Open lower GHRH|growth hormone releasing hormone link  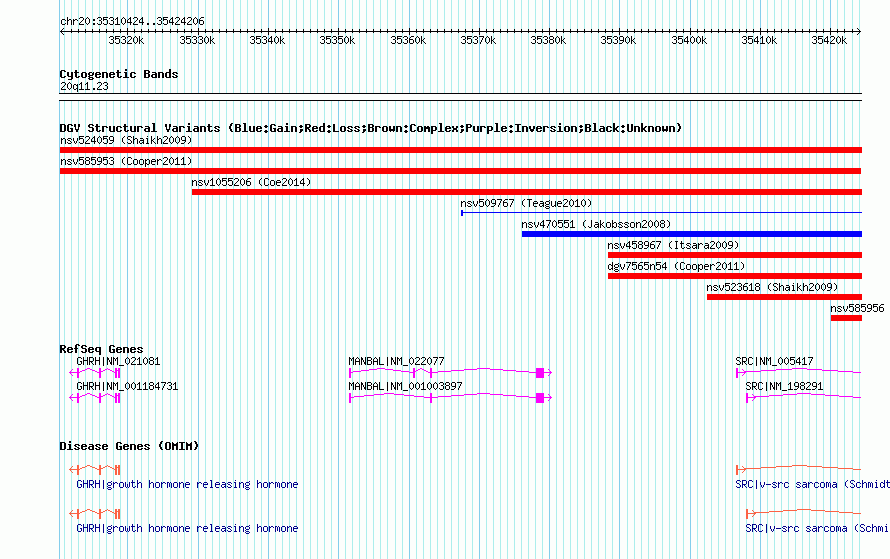point(187,528)
